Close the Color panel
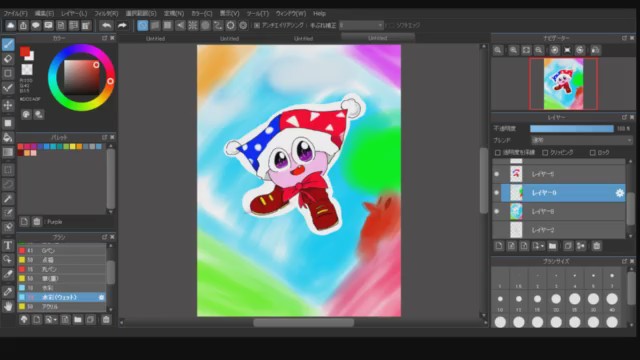 (112, 38)
